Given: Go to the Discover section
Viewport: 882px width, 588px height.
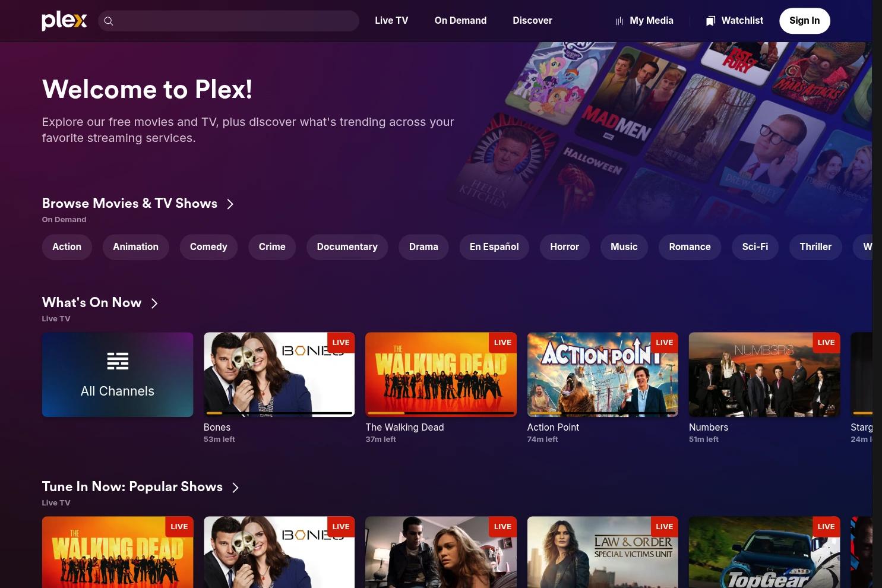Looking at the screenshot, I should (x=532, y=20).
